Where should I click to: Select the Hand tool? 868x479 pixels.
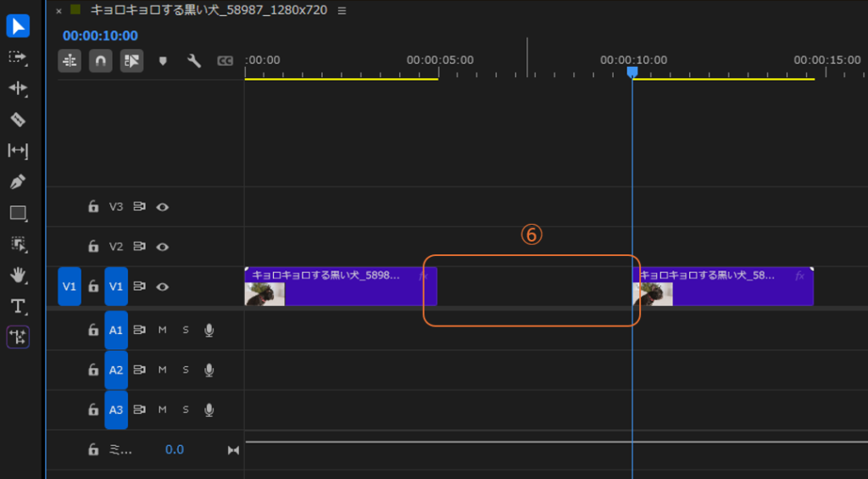[x=18, y=275]
